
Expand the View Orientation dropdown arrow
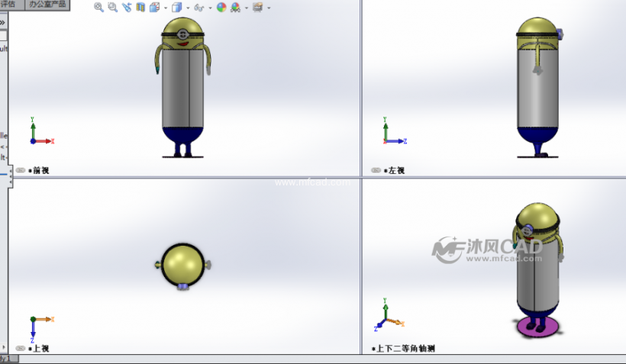click(166, 8)
